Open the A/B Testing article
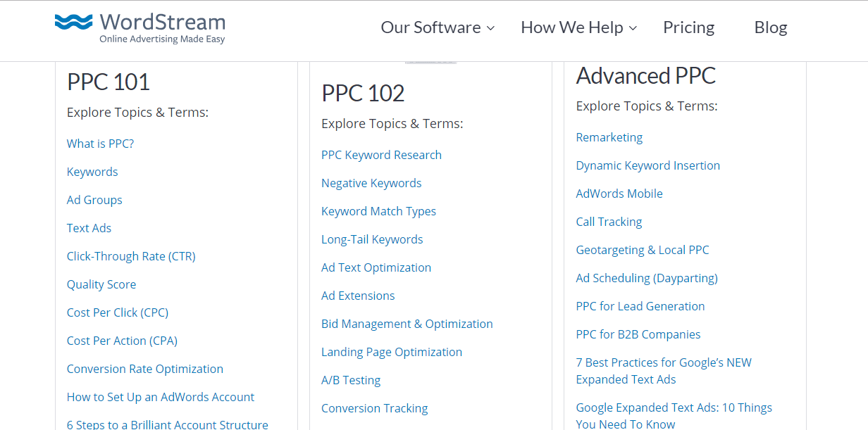 pos(351,379)
